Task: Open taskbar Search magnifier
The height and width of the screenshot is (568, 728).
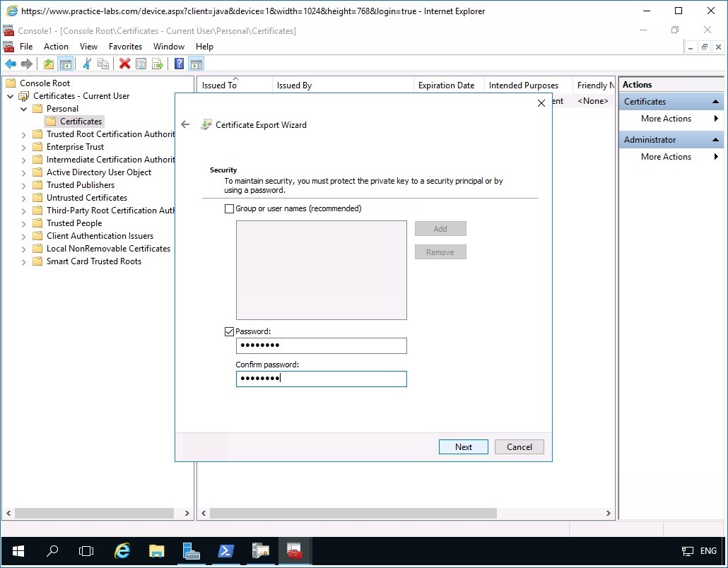Action: [52, 551]
